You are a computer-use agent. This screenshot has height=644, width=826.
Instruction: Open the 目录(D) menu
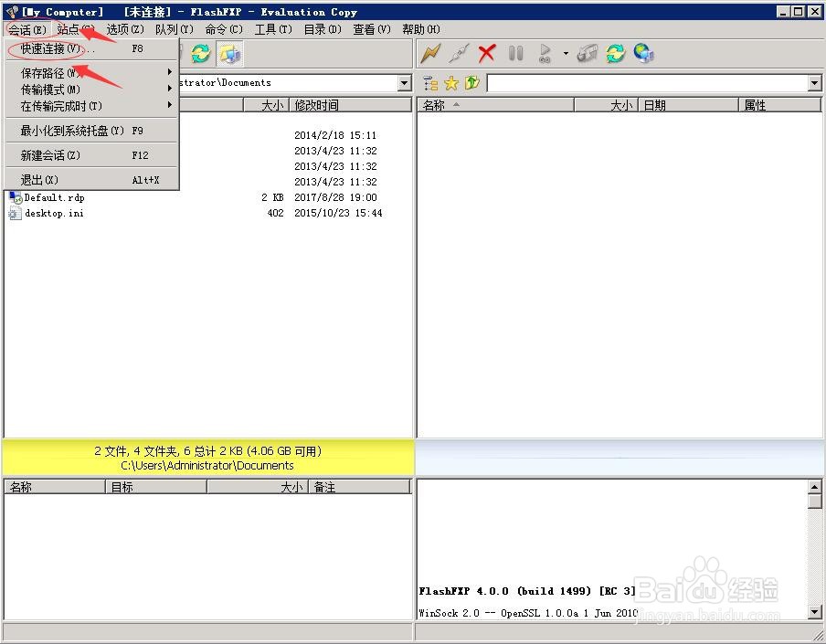click(323, 29)
